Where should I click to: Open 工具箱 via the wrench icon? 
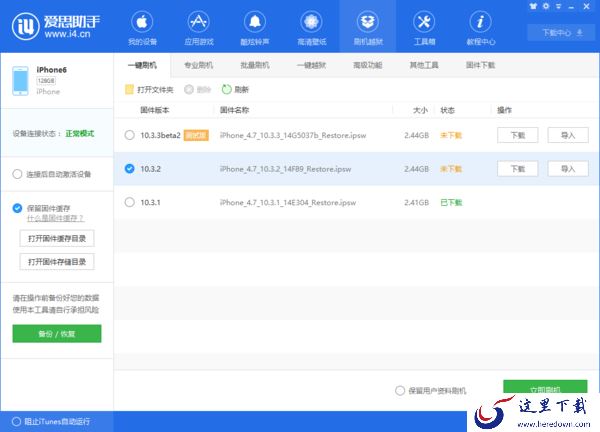[x=424, y=22]
